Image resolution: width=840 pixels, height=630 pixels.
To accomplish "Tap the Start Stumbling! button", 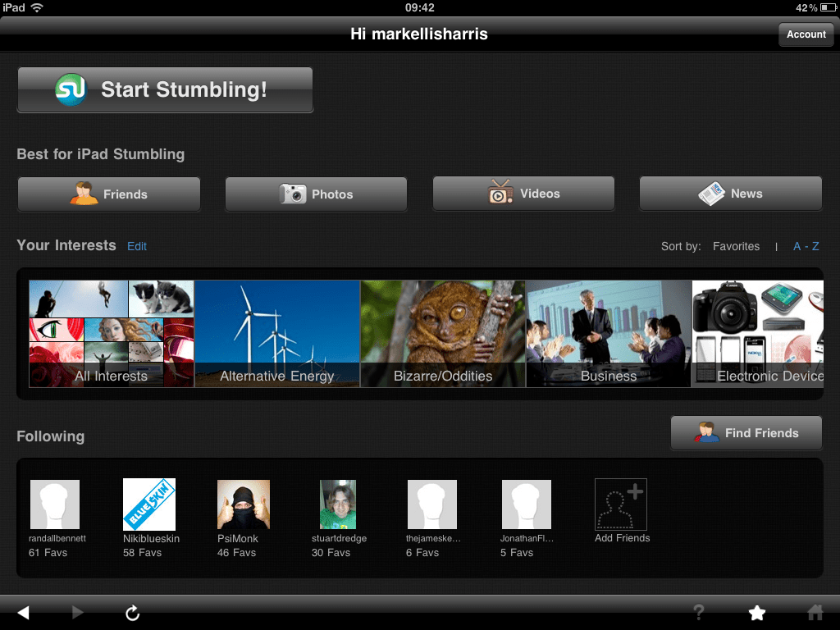I will click(x=165, y=89).
